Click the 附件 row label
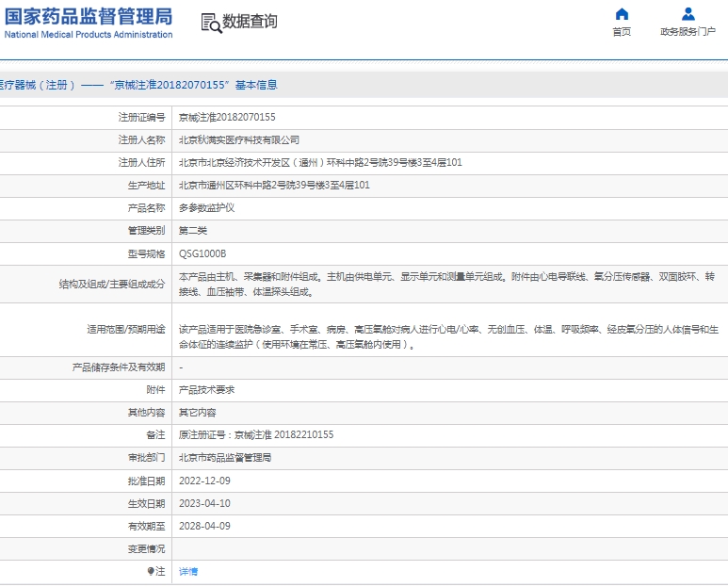 pyautogui.click(x=155, y=390)
